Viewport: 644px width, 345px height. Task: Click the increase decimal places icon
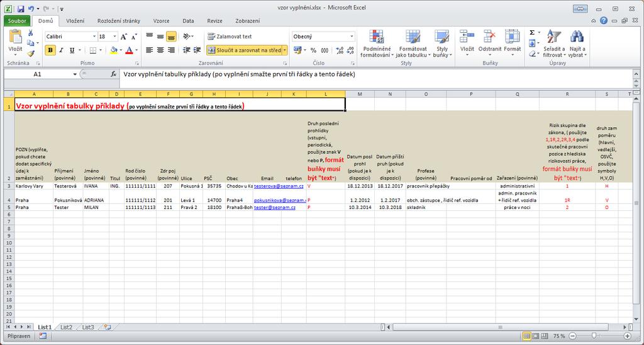(x=340, y=50)
